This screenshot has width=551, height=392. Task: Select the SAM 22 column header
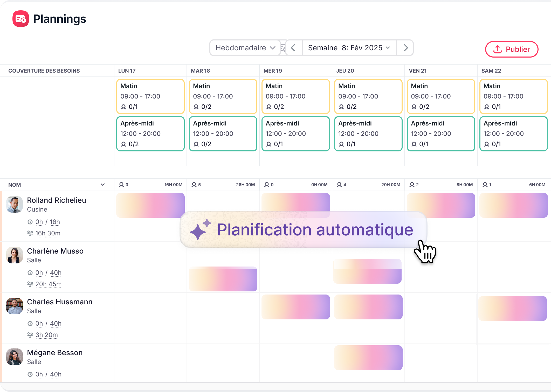click(x=491, y=71)
